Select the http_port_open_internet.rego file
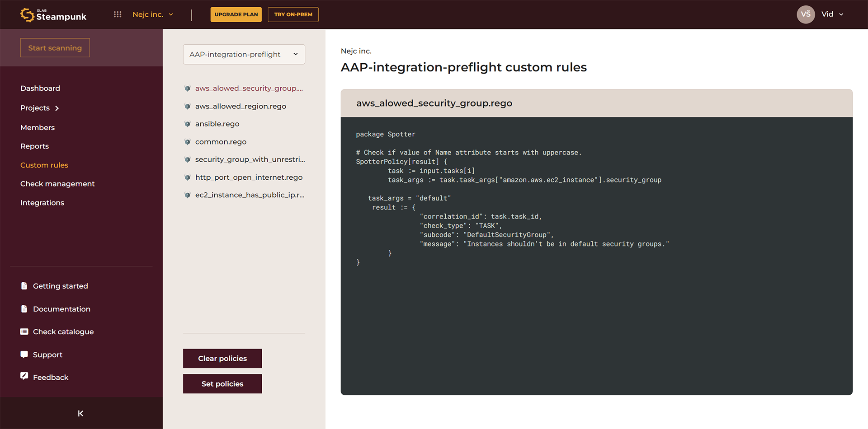The image size is (868, 429). pos(249,177)
